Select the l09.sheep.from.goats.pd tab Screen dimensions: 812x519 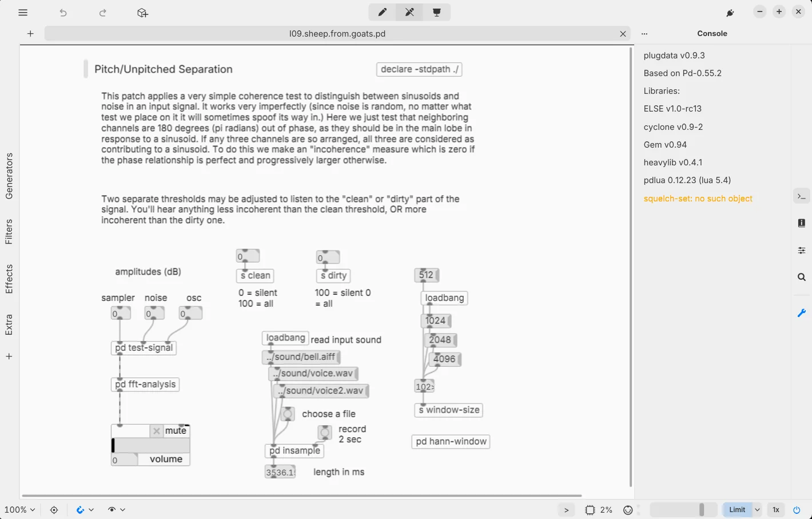(x=337, y=34)
